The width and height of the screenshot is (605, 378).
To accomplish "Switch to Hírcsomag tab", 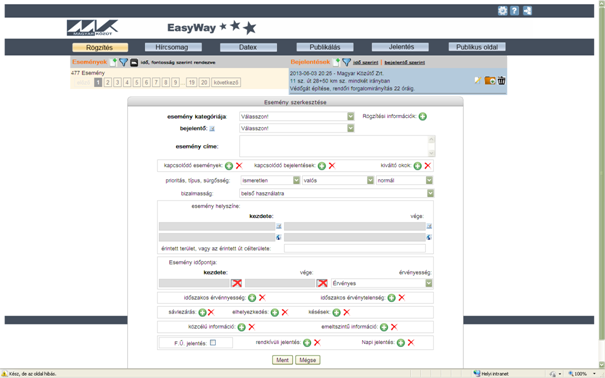I will [173, 47].
